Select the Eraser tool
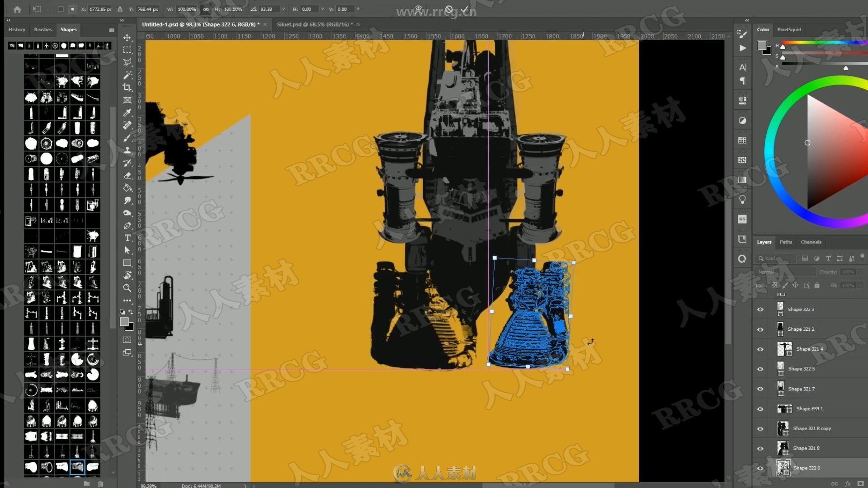 pos(127,175)
